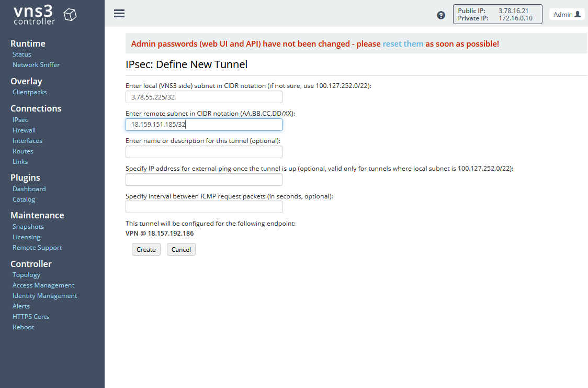The width and height of the screenshot is (588, 388).
Task: Open the Plugins Catalog
Action: click(24, 199)
